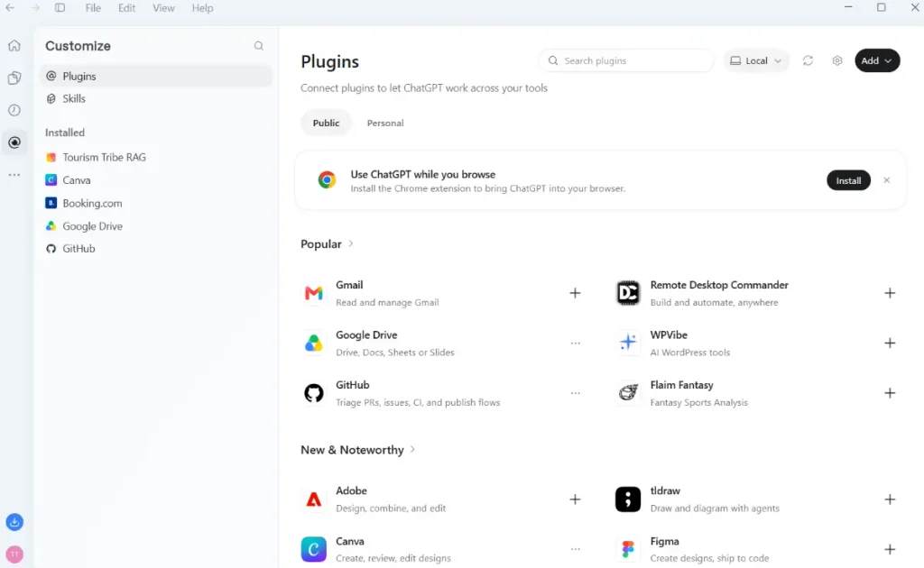Open the three-dots more icon in rail
Screen dimensions: 924x568
(14, 175)
